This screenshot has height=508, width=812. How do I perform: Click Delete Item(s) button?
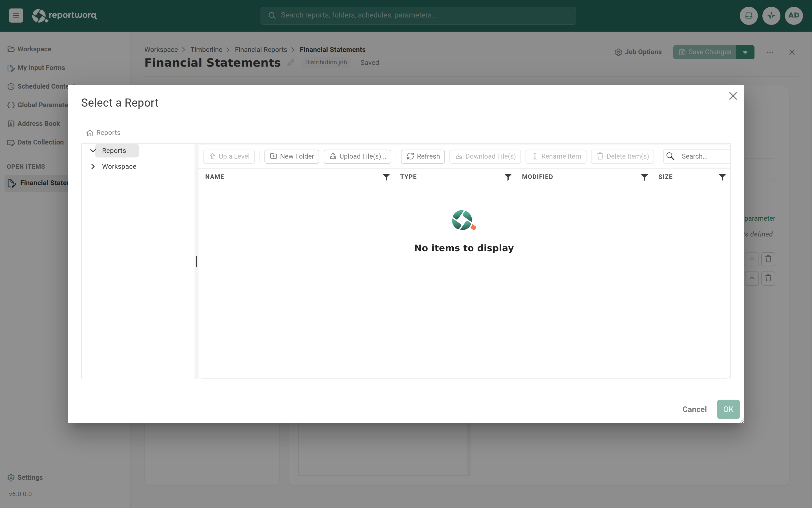tap(623, 156)
